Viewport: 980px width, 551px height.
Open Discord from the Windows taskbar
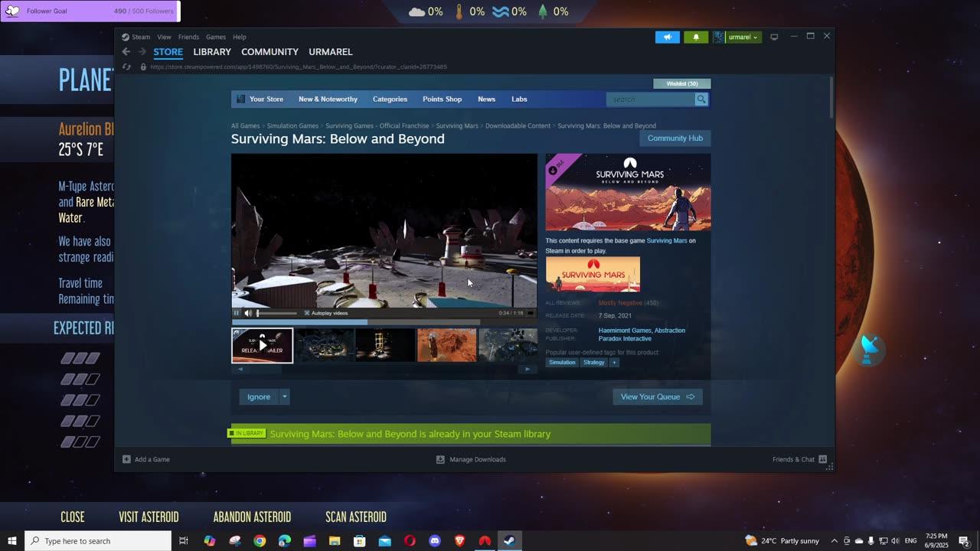(435, 541)
